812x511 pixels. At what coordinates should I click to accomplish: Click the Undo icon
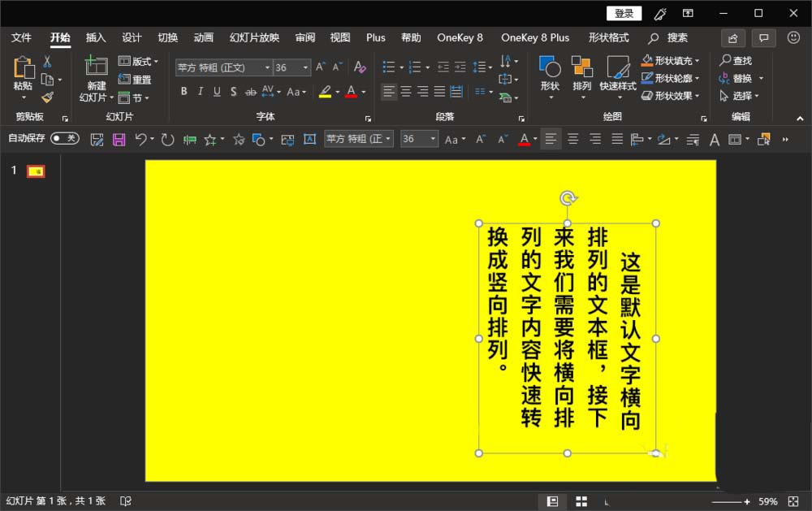point(140,139)
